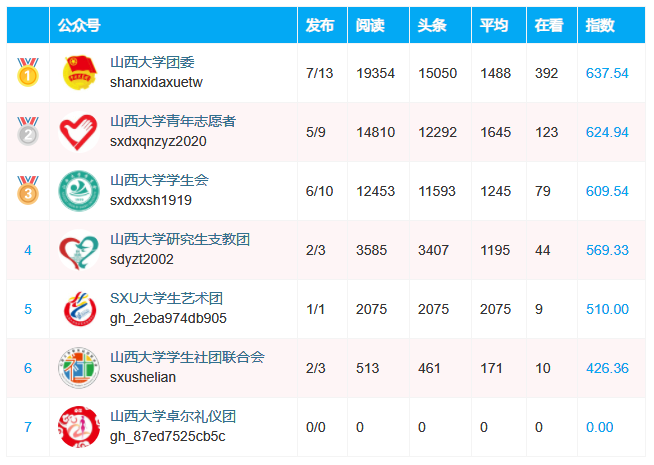Open the 山西大学学生会 account link
The image size is (654, 465).
point(159,181)
